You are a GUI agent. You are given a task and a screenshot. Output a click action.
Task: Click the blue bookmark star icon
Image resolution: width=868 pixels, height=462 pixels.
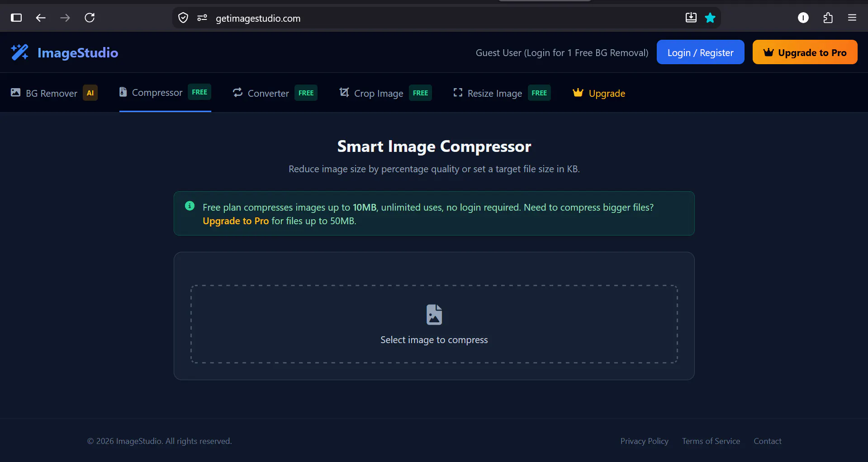(x=710, y=18)
